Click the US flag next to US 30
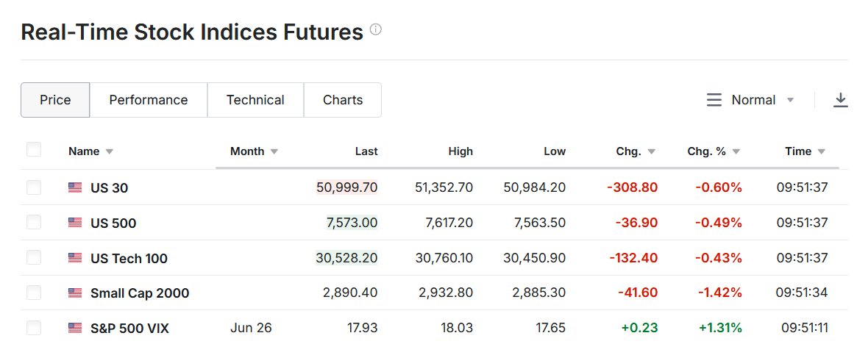The image size is (868, 344). (75, 187)
